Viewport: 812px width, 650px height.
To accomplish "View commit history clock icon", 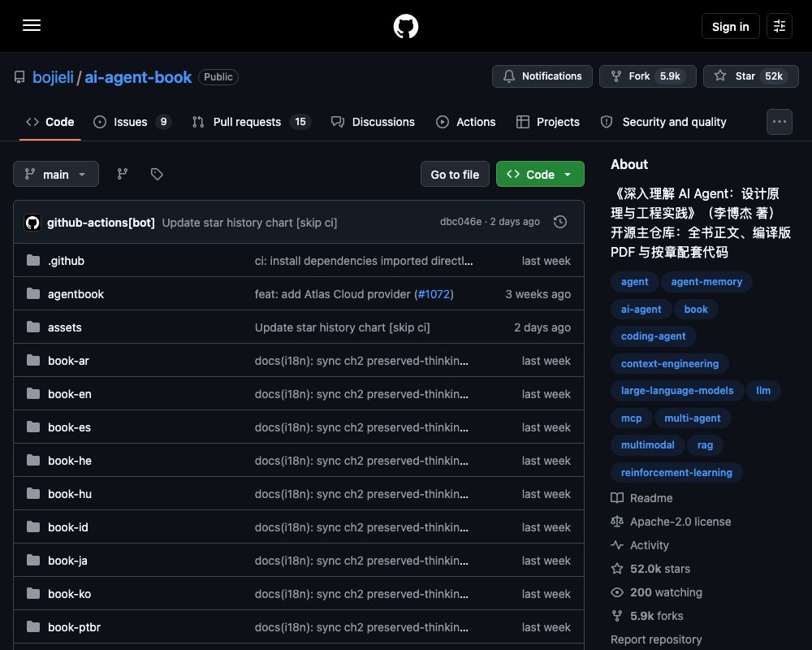I will coord(559,222).
